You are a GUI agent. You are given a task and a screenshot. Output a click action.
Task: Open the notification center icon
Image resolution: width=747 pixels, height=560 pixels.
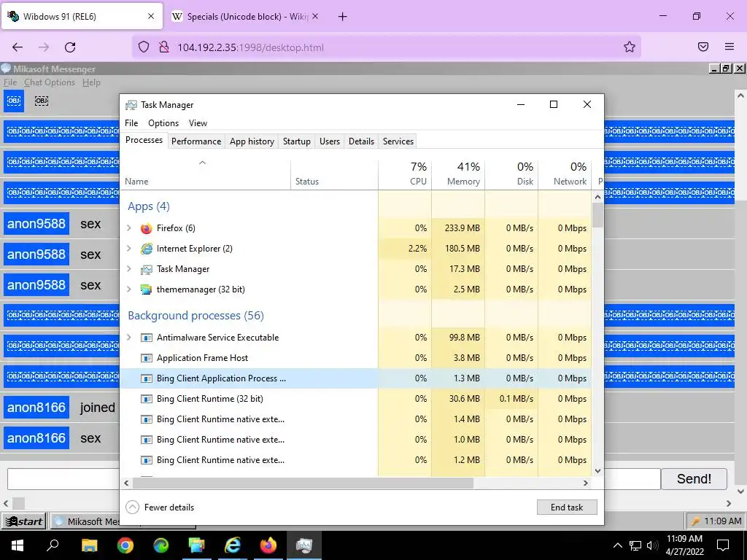(723, 545)
